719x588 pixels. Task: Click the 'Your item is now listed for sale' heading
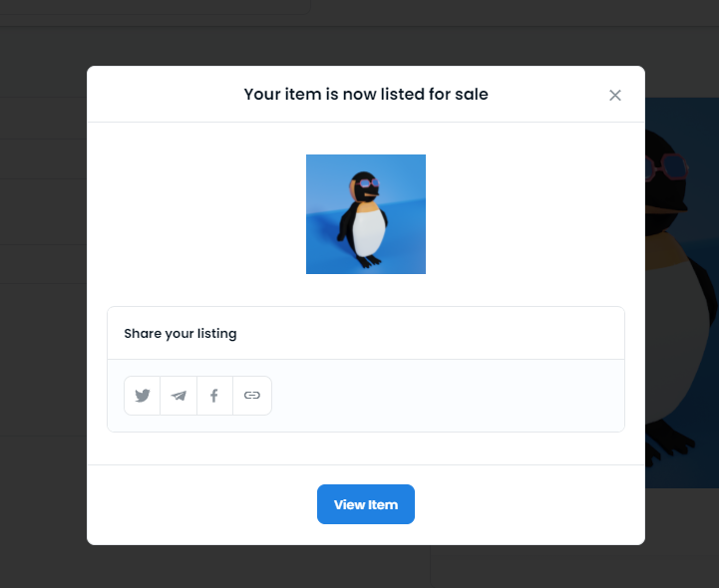click(366, 94)
